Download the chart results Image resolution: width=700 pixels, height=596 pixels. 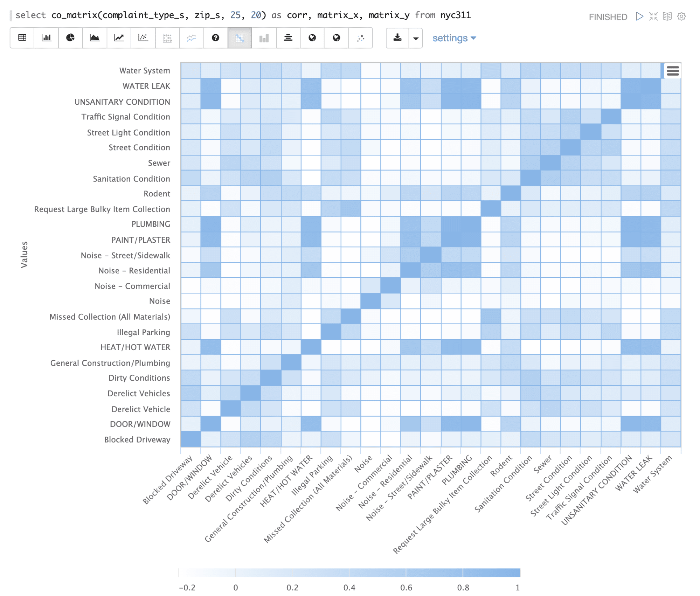pyautogui.click(x=397, y=38)
